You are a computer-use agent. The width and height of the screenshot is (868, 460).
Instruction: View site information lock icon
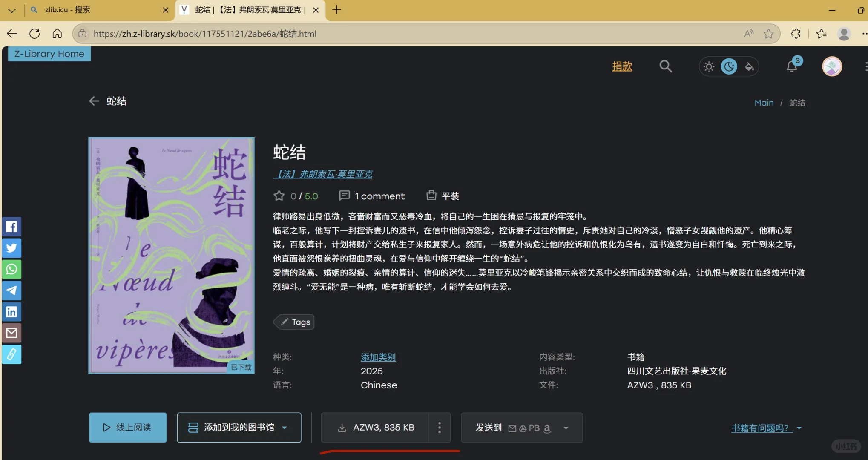click(83, 34)
